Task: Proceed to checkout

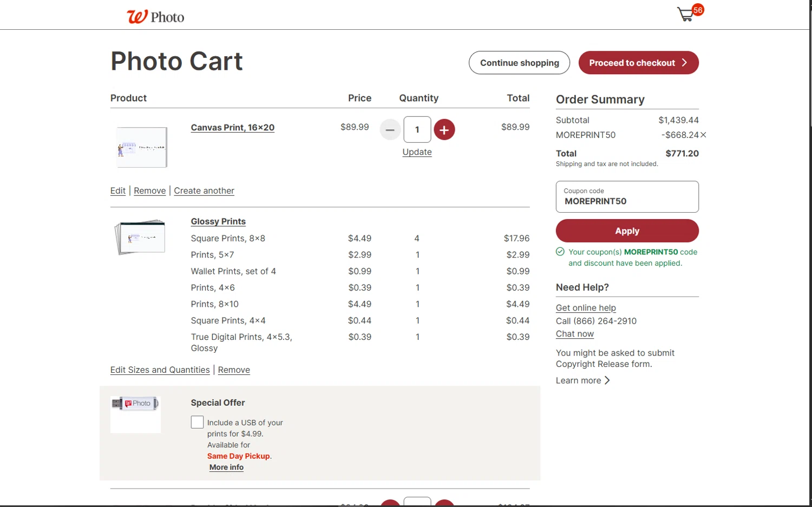Action: pyautogui.click(x=638, y=63)
